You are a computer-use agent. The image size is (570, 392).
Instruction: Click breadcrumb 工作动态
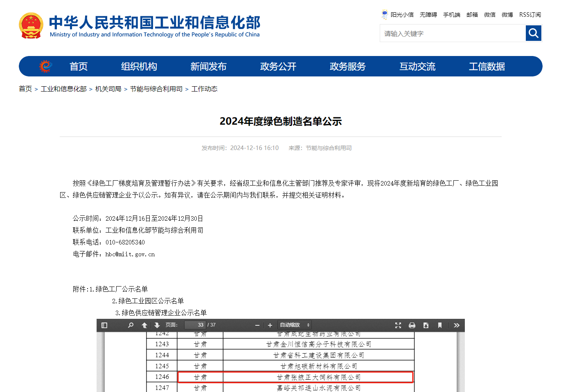[205, 89]
